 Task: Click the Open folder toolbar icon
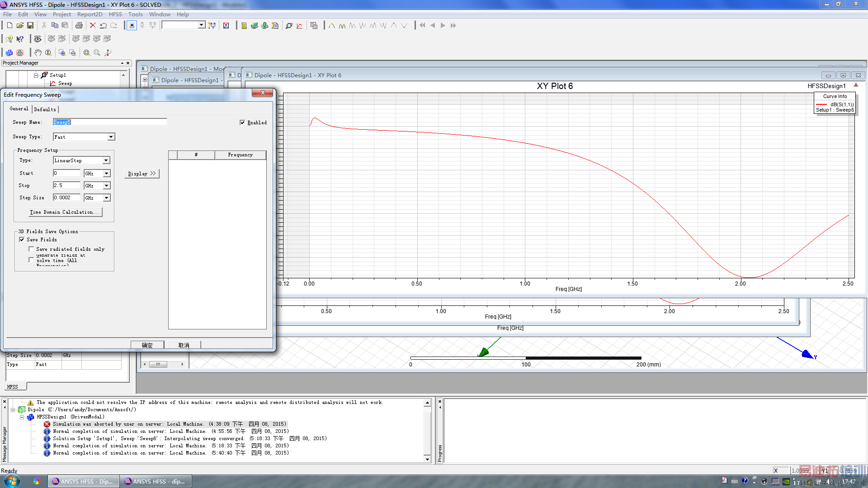point(20,26)
